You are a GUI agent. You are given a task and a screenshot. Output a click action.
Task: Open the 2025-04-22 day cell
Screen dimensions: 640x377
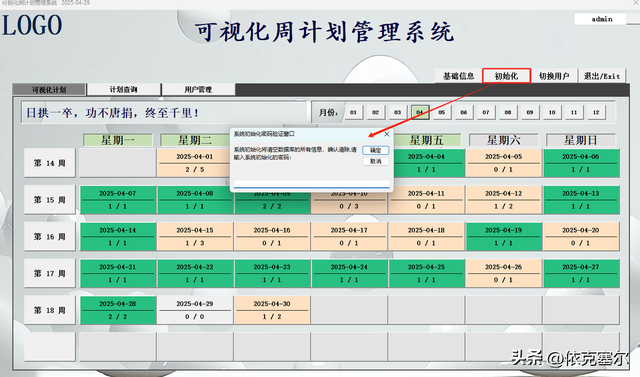[195, 273]
